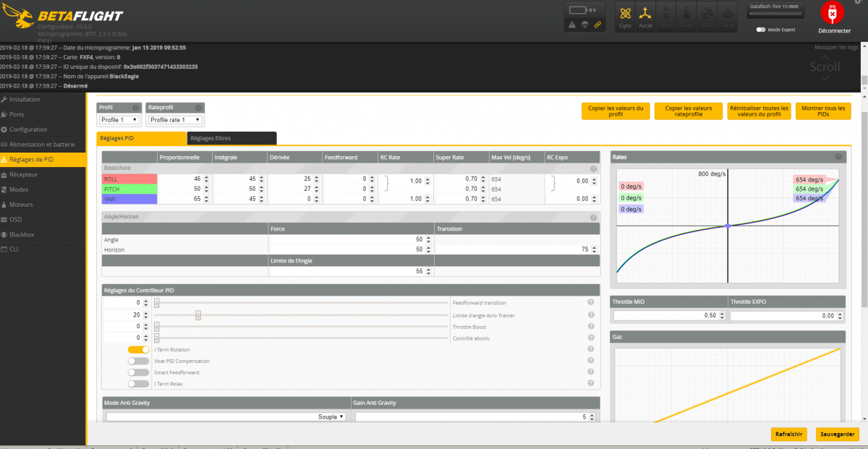Enable the Mode Expert switch
Screen dimensions: 868x449
click(761, 30)
